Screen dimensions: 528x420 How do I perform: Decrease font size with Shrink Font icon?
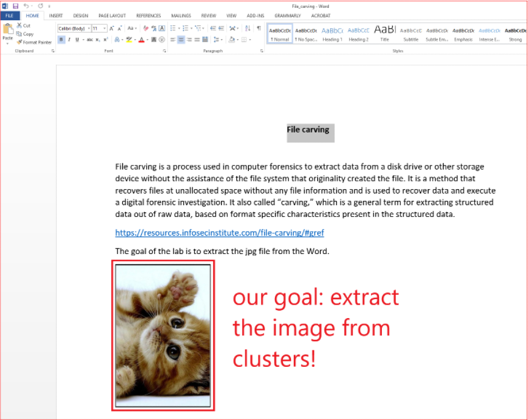click(x=120, y=29)
